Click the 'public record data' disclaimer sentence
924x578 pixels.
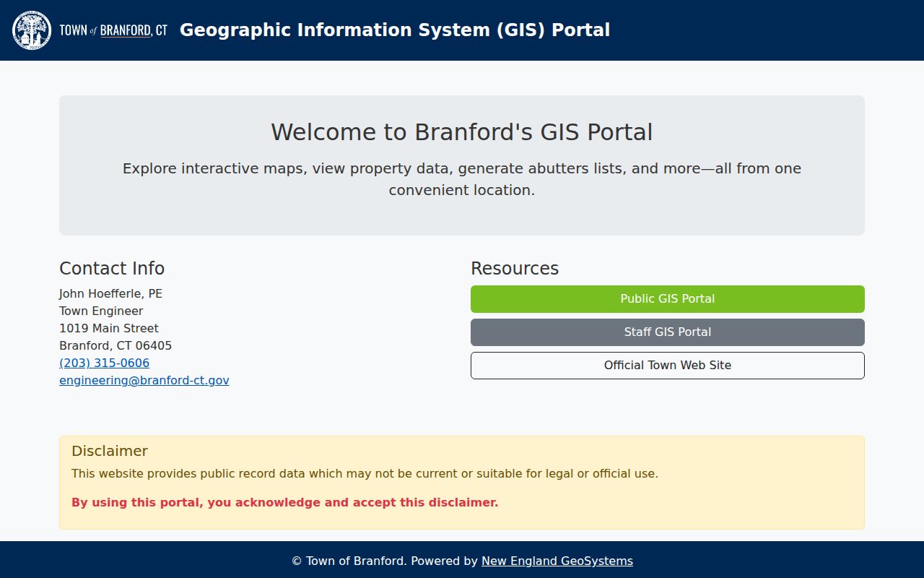[365, 475]
